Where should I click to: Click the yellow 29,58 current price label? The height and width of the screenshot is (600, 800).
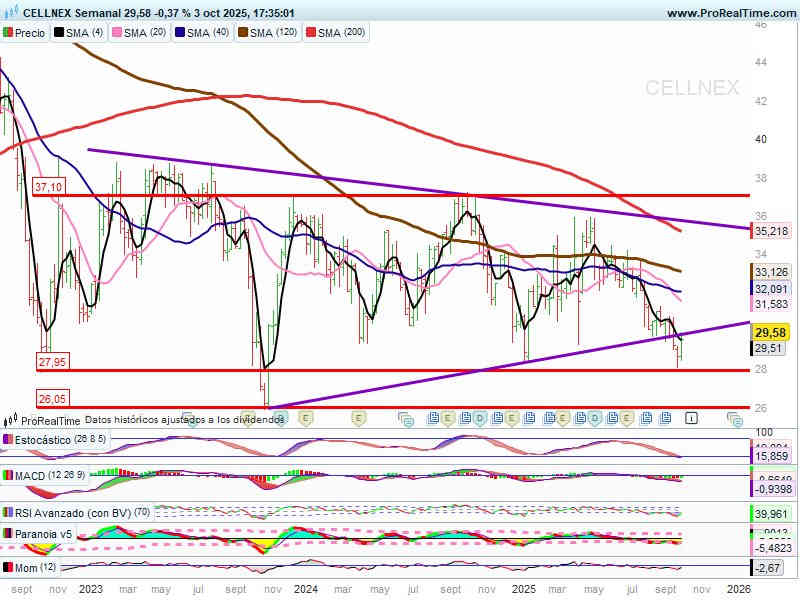[768, 332]
